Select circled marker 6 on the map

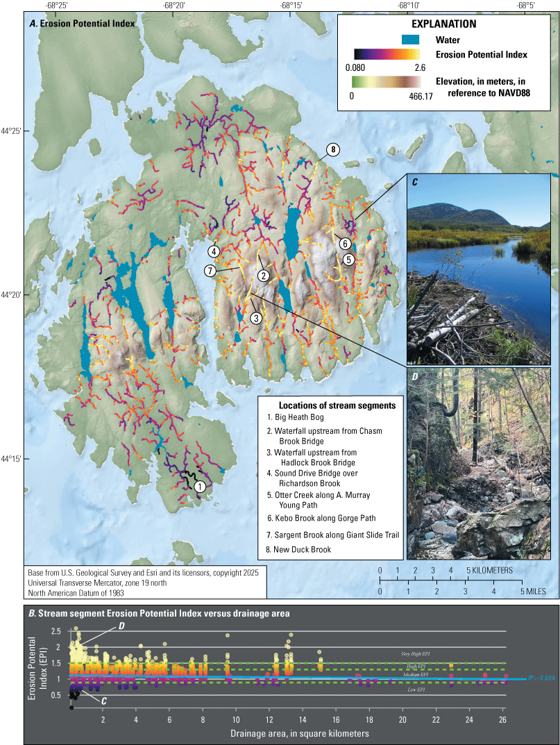tap(342, 242)
